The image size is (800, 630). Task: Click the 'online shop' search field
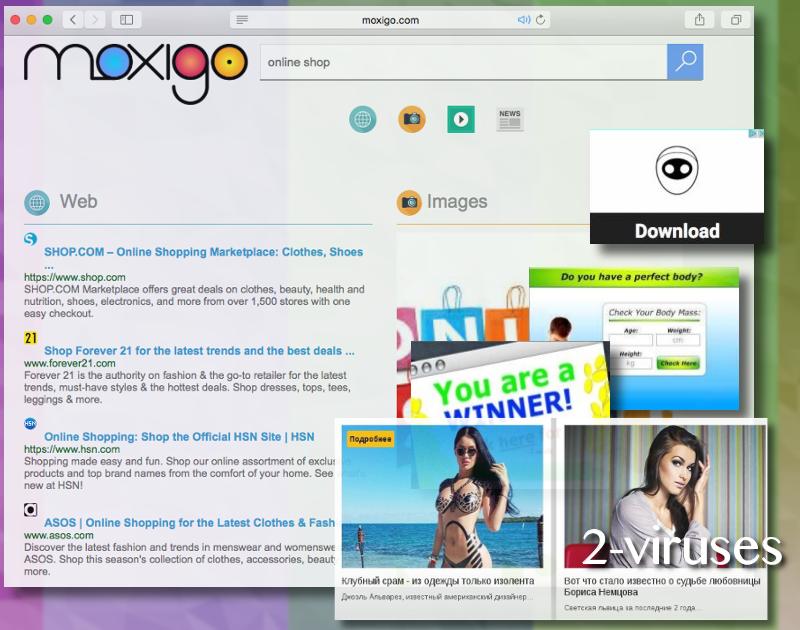pyautogui.click(x=463, y=62)
